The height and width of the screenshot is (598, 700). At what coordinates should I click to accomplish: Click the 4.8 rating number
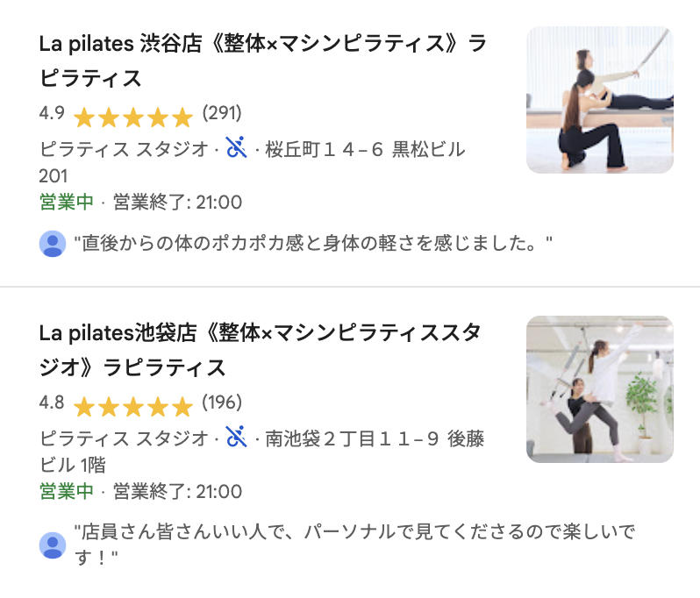(x=52, y=402)
